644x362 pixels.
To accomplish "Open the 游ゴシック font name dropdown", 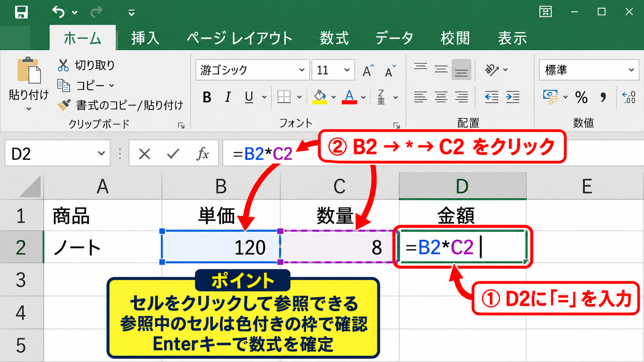I will point(302,70).
